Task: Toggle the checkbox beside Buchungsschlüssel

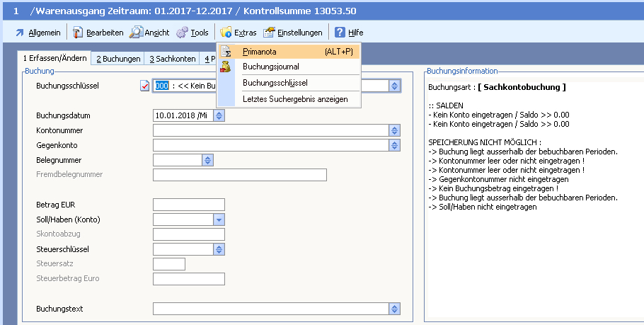Action: click(145, 86)
